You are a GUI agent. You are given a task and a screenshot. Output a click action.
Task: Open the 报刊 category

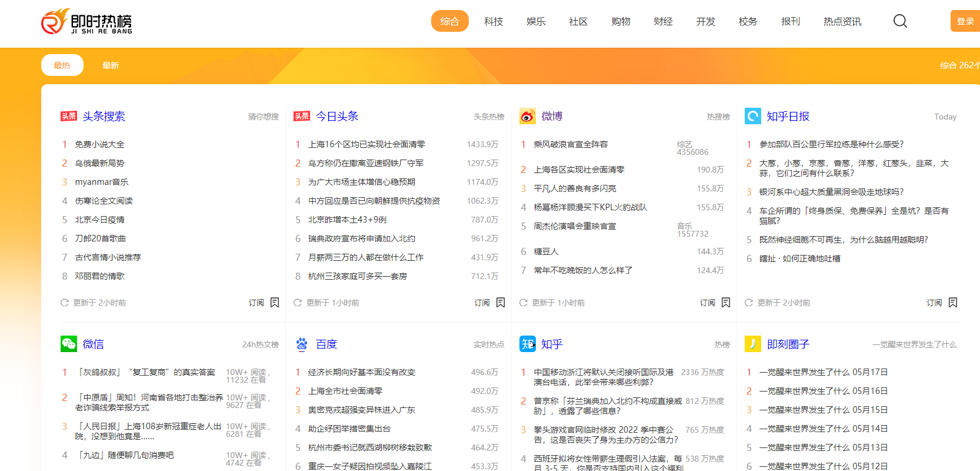coord(791,21)
